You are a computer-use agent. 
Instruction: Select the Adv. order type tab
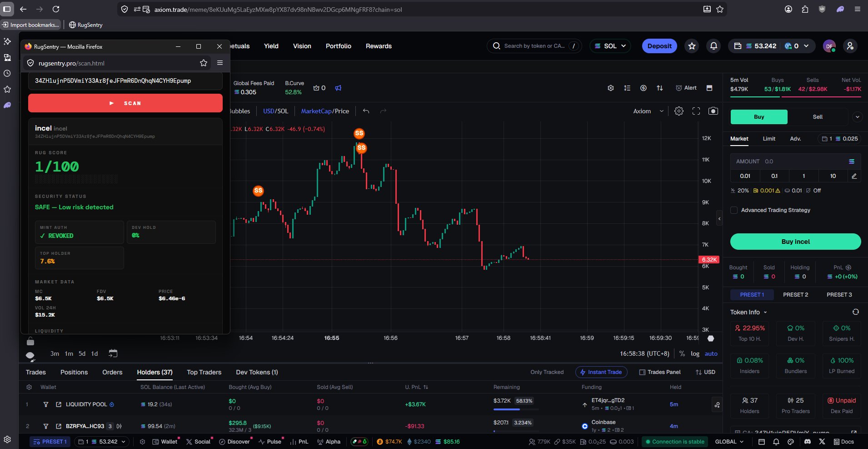point(795,139)
